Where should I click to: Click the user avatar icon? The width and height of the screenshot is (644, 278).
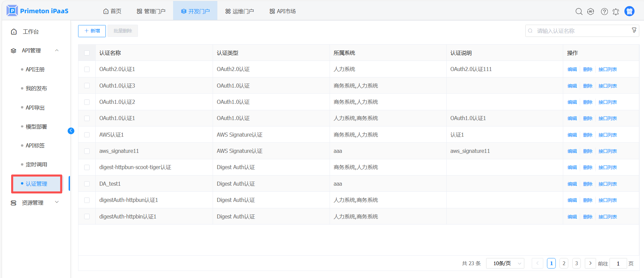point(629,11)
